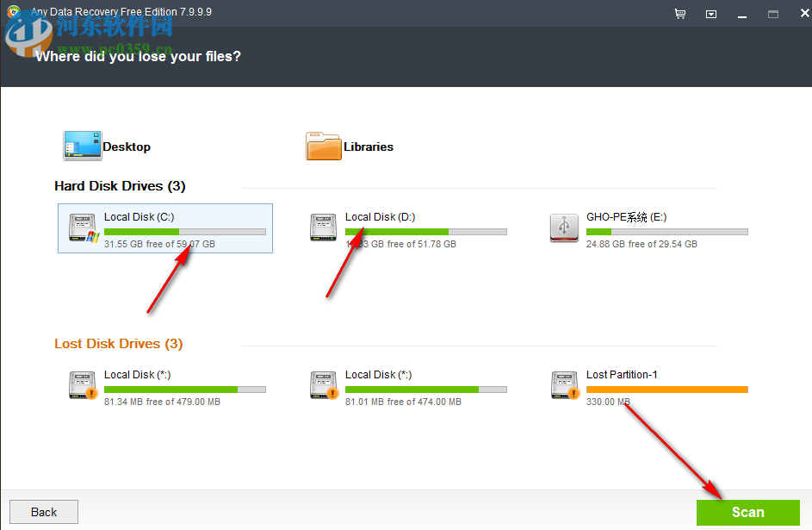Click the GHO-PE系统 (E:) label

point(626,217)
